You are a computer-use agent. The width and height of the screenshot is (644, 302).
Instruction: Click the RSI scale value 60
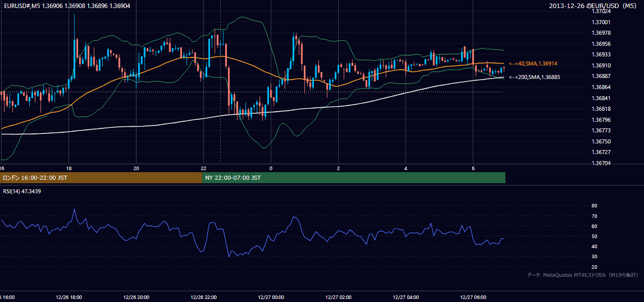595,226
